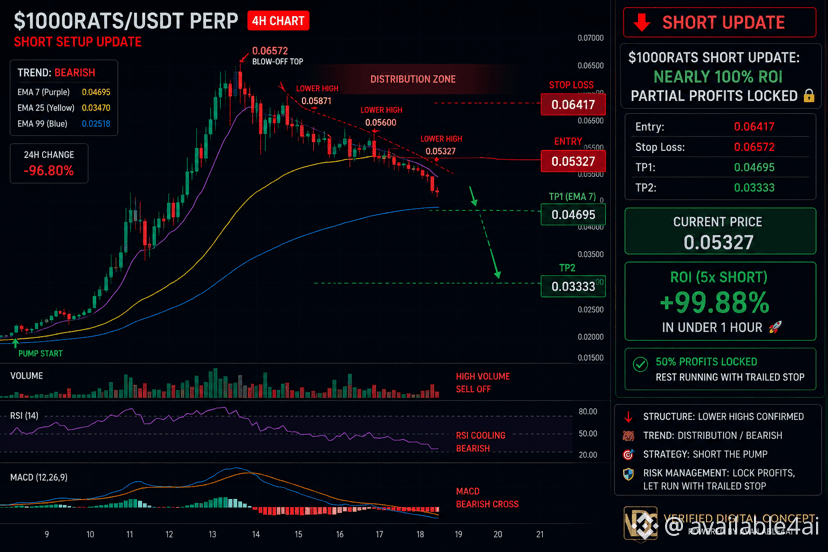This screenshot has width=828, height=552.
Task: Select the 4H CHART badge
Action: (278, 21)
